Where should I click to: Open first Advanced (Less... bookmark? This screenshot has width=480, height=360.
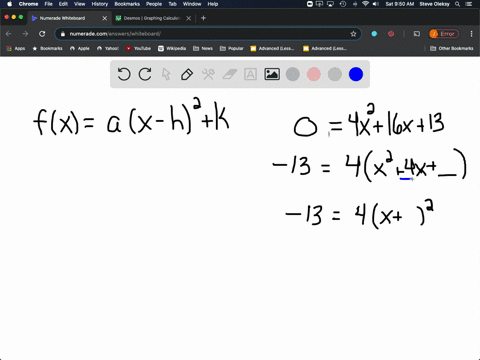pyautogui.click(x=272, y=48)
